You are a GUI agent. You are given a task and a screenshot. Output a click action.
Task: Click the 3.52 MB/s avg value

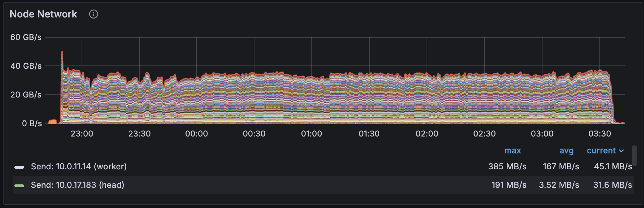pos(559,185)
